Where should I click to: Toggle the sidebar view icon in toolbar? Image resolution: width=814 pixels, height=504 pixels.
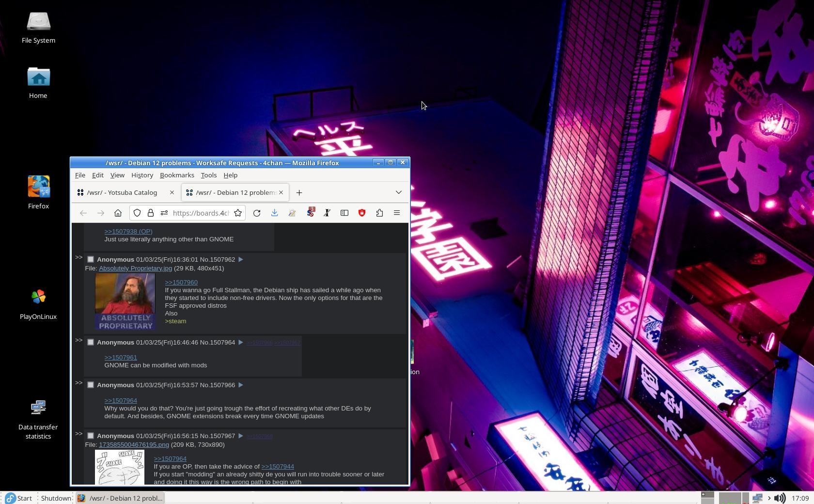pos(344,213)
